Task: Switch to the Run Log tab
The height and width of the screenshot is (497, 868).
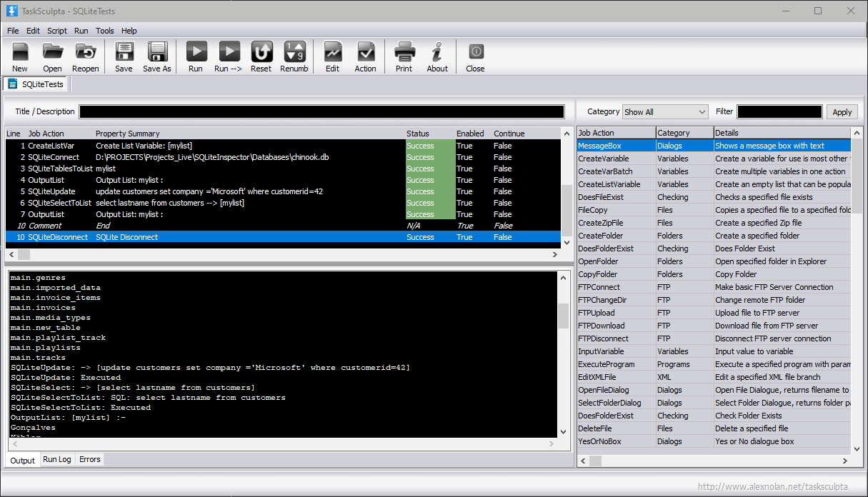Action: point(57,459)
